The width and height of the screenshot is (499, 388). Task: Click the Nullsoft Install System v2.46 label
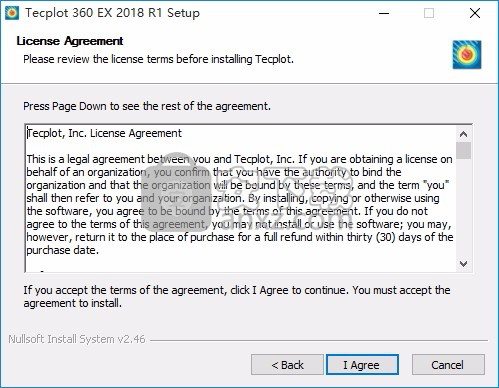tap(77, 339)
